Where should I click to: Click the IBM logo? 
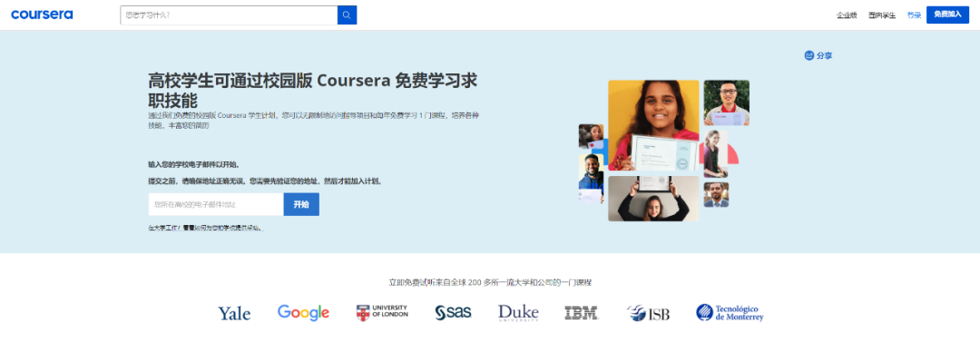pos(582,313)
